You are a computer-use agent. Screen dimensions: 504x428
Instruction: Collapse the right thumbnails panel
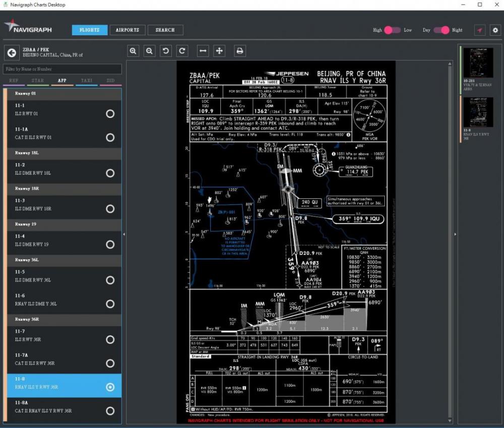click(x=455, y=234)
